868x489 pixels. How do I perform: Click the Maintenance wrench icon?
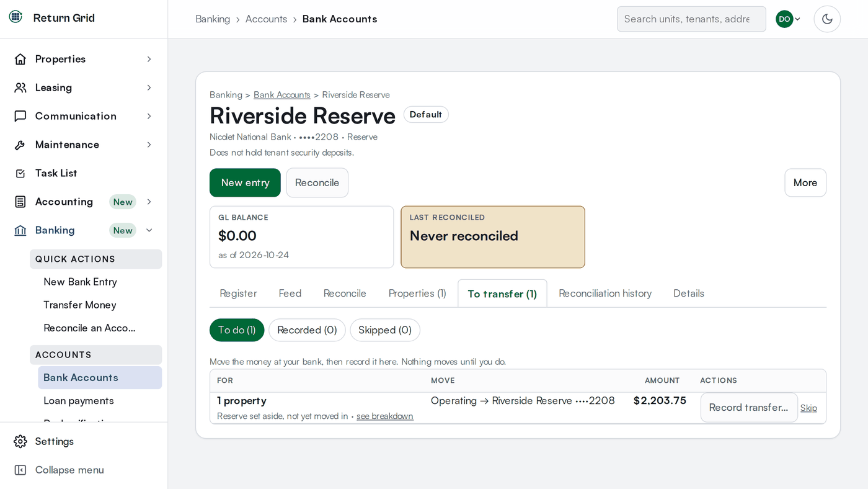tap(20, 145)
